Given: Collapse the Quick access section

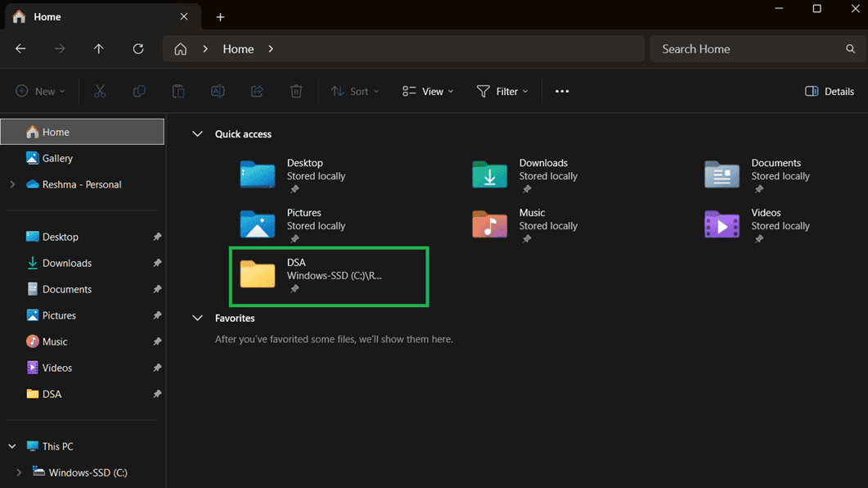Looking at the screenshot, I should pos(197,134).
